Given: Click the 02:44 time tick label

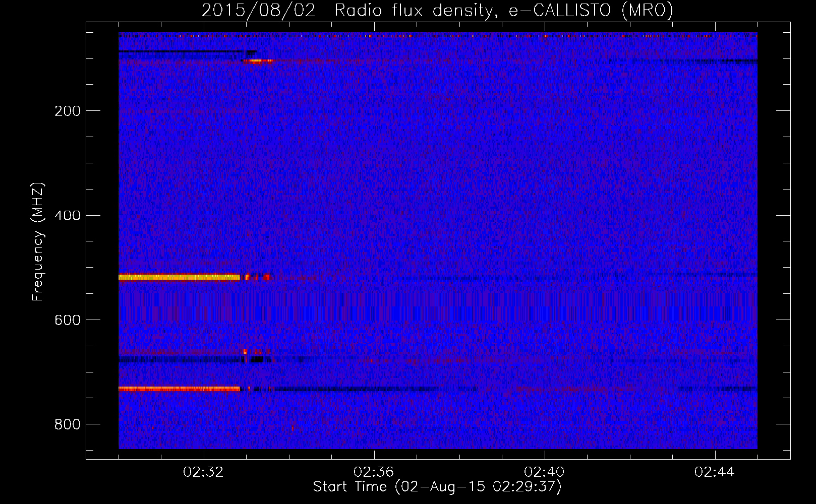Looking at the screenshot, I should 715,472.
